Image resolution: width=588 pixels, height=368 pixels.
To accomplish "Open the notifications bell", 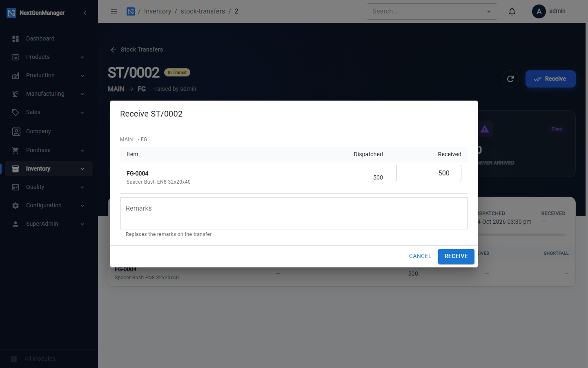I will tap(512, 11).
